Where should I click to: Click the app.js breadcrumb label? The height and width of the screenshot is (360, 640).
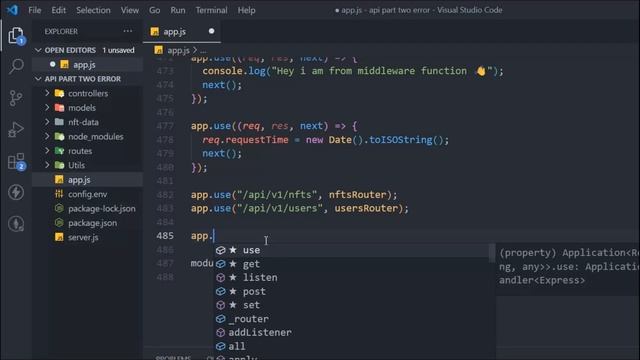click(x=178, y=50)
